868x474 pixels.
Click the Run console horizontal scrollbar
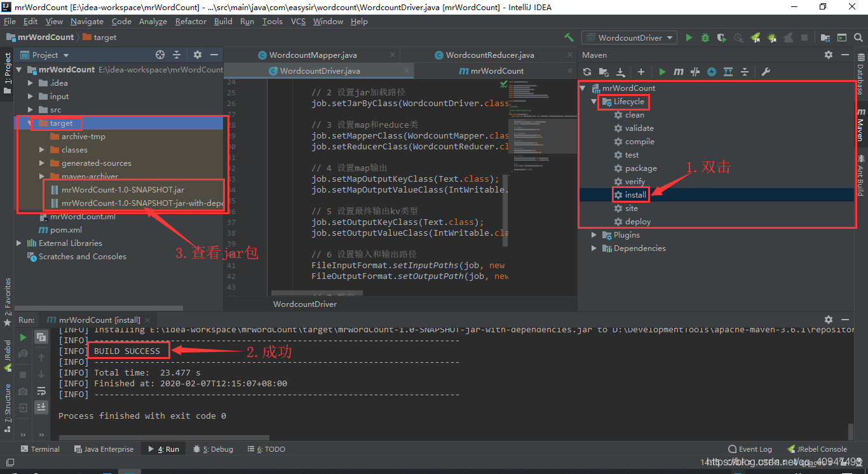[165, 438]
